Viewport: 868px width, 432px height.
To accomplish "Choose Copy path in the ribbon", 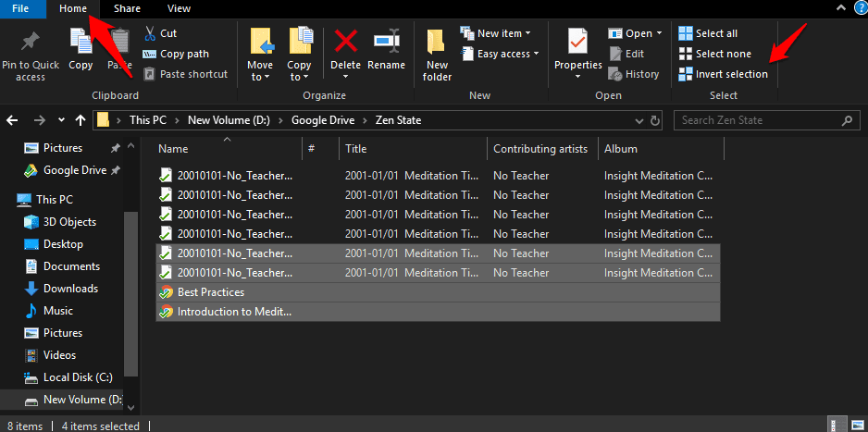I will coord(176,54).
